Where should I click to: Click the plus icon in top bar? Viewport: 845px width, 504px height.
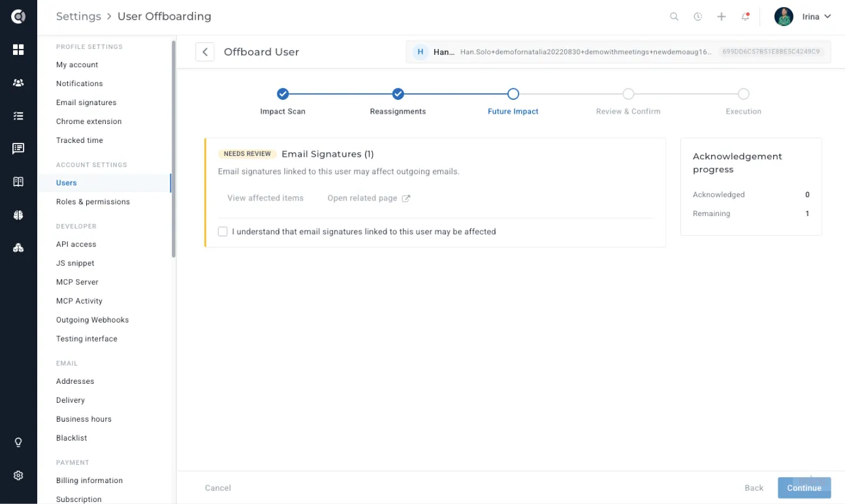tap(722, 17)
